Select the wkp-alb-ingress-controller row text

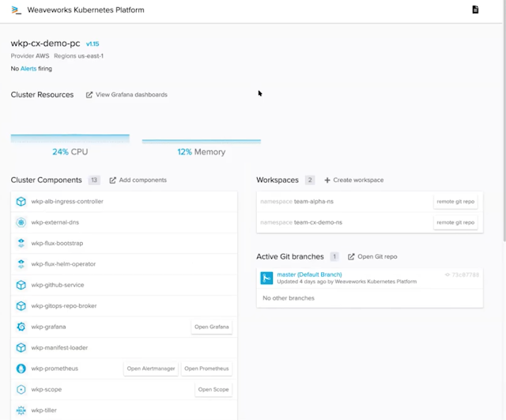[x=67, y=202]
